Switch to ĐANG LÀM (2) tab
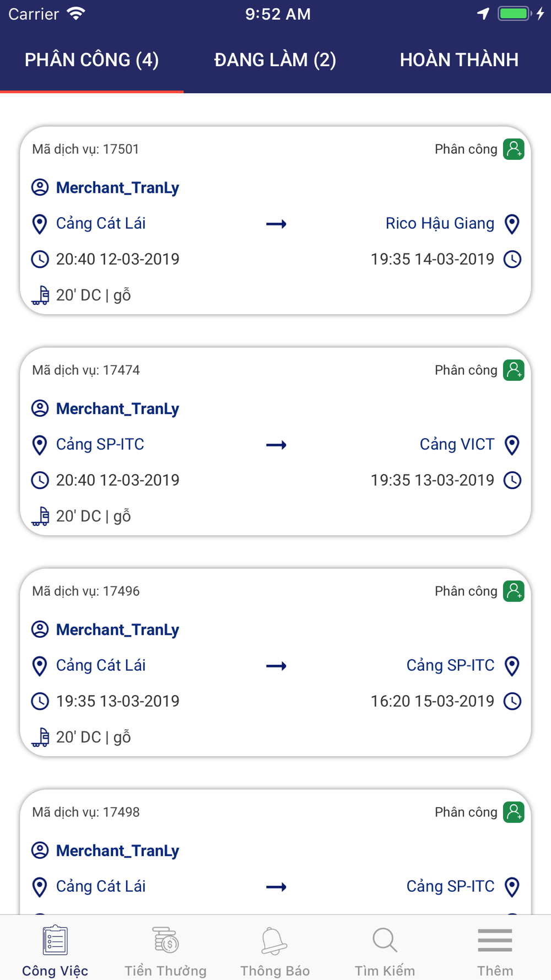Image resolution: width=551 pixels, height=980 pixels. (275, 60)
